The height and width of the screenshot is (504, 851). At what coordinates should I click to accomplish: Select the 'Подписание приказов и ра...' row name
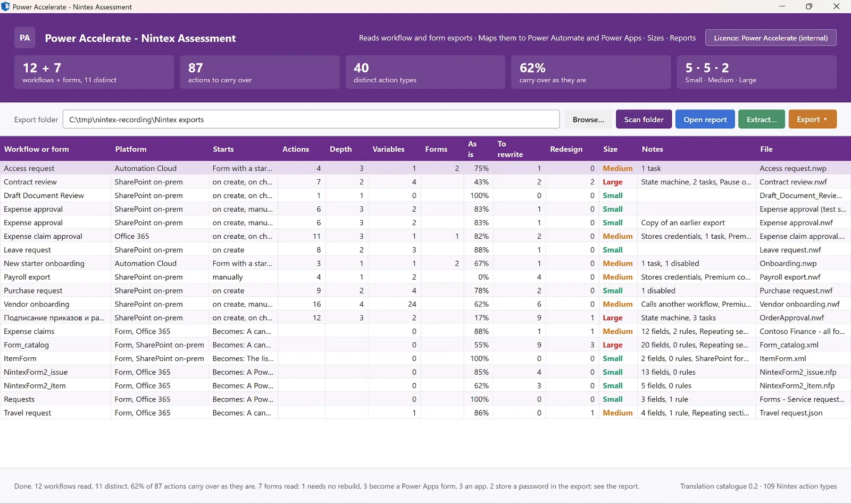click(54, 317)
